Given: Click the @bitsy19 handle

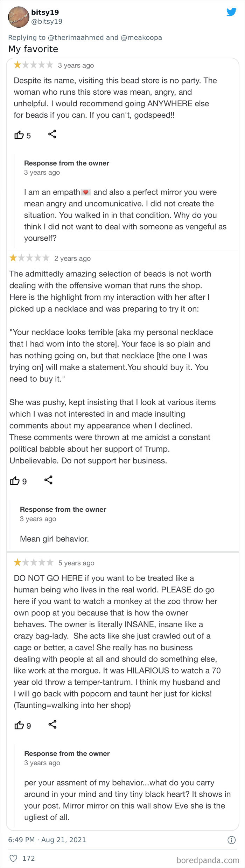Looking at the screenshot, I should [47, 21].
